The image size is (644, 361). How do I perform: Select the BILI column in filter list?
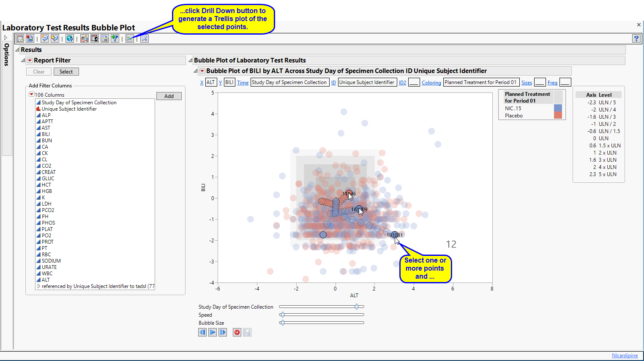[46, 134]
